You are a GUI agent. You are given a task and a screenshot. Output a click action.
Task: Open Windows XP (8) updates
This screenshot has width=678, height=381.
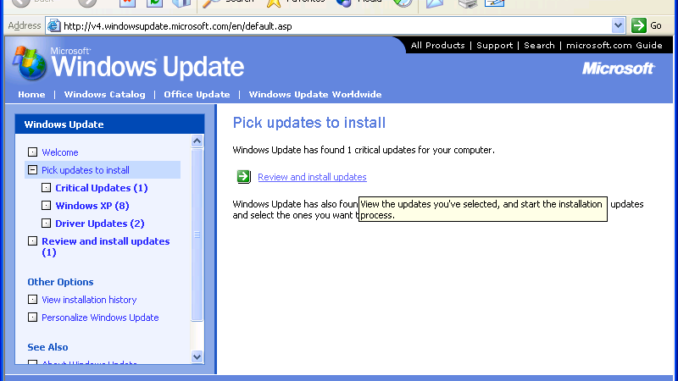pos(92,205)
